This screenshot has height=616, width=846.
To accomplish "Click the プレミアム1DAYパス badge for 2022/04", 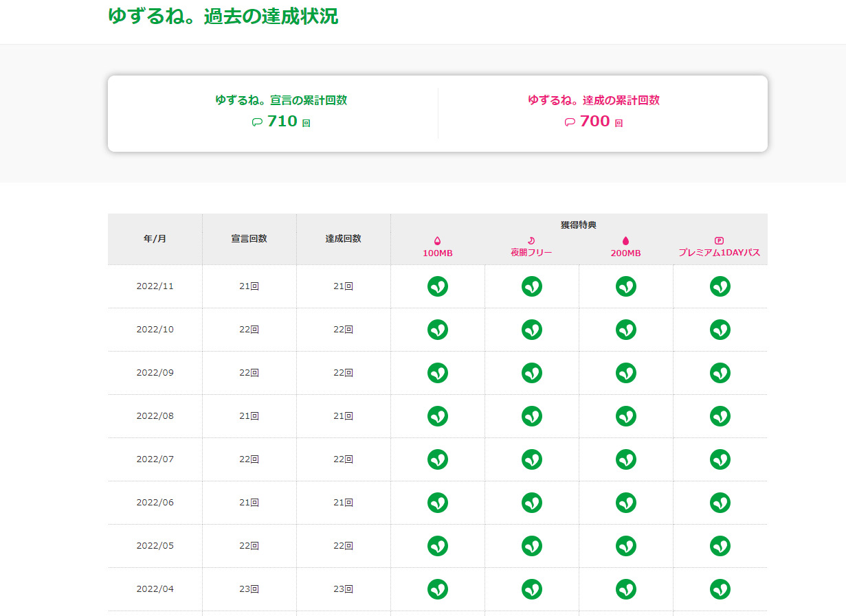I will coord(720,589).
